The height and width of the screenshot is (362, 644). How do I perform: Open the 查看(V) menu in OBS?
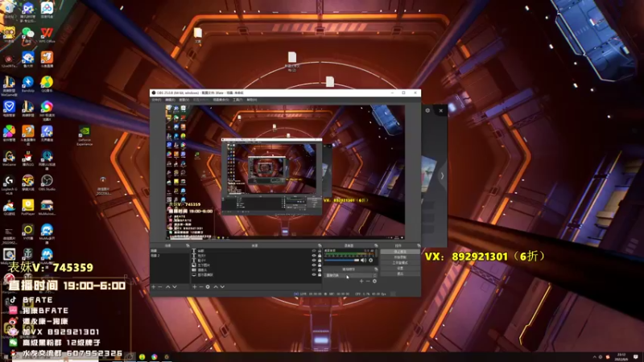point(184,100)
